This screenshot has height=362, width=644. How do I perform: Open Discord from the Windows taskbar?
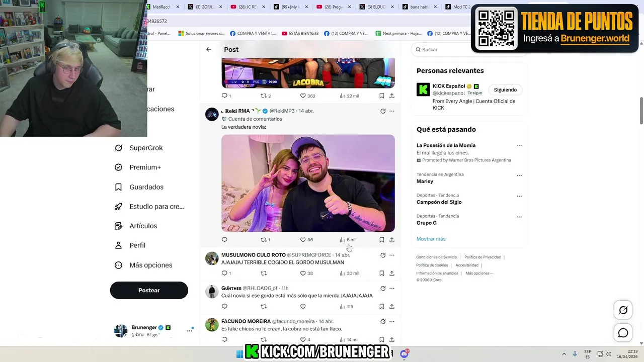pyautogui.click(x=404, y=354)
